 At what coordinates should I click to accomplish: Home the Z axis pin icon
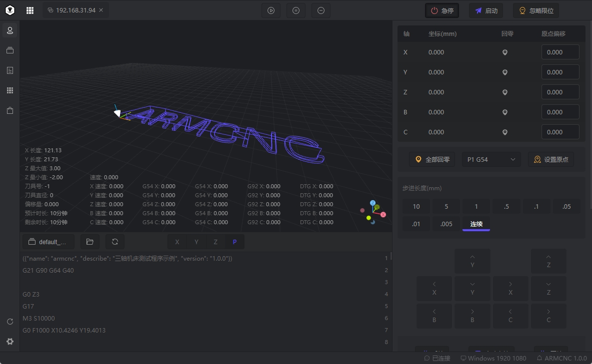(505, 92)
